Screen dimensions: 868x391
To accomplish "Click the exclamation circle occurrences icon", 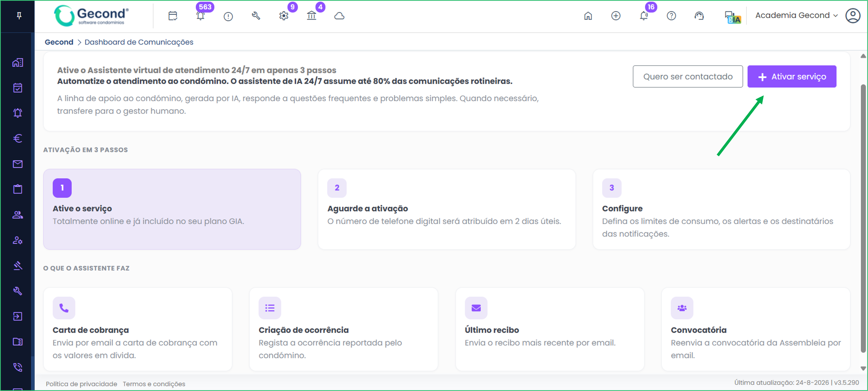I will point(228,16).
